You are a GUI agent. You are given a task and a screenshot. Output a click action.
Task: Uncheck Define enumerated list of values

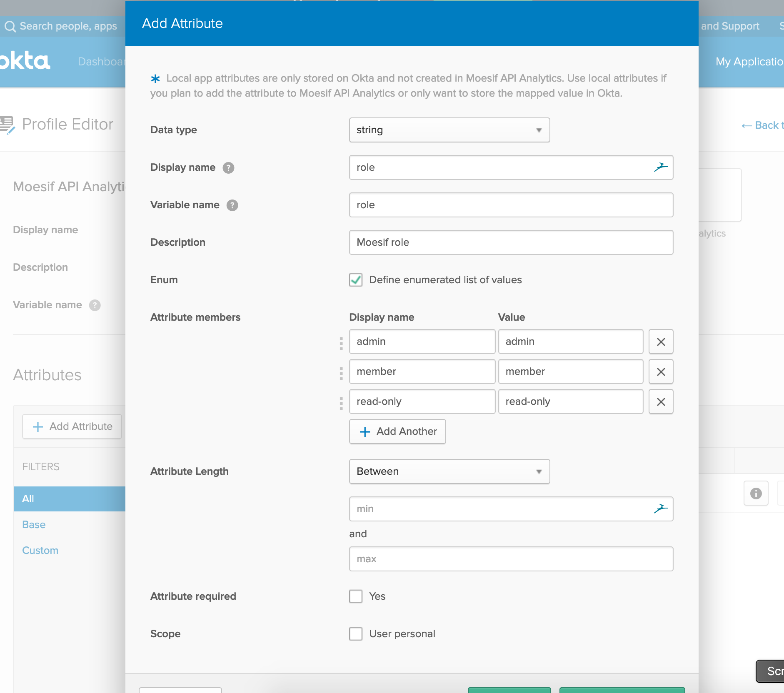click(356, 280)
